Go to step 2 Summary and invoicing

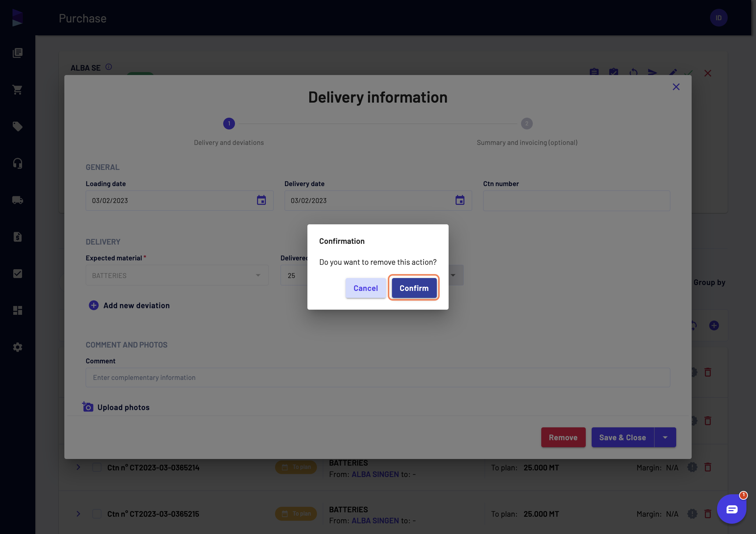527,124
